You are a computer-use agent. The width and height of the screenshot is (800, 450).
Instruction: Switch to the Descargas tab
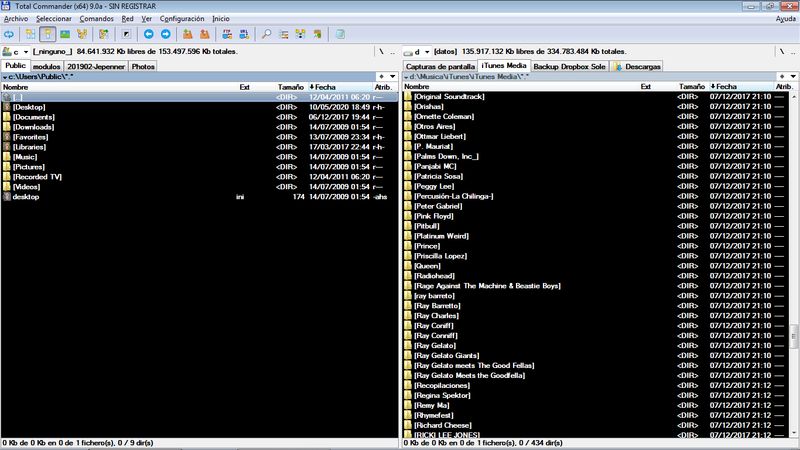tap(637, 67)
